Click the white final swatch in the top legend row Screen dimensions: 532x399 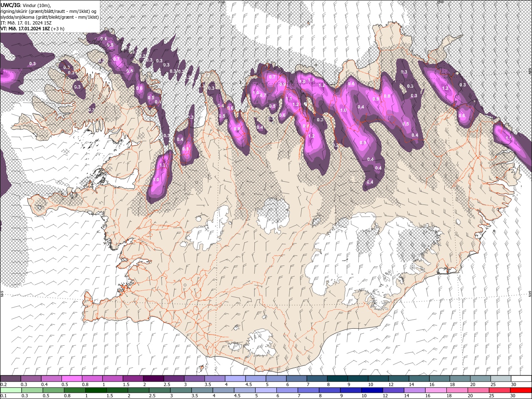click(x=521, y=378)
